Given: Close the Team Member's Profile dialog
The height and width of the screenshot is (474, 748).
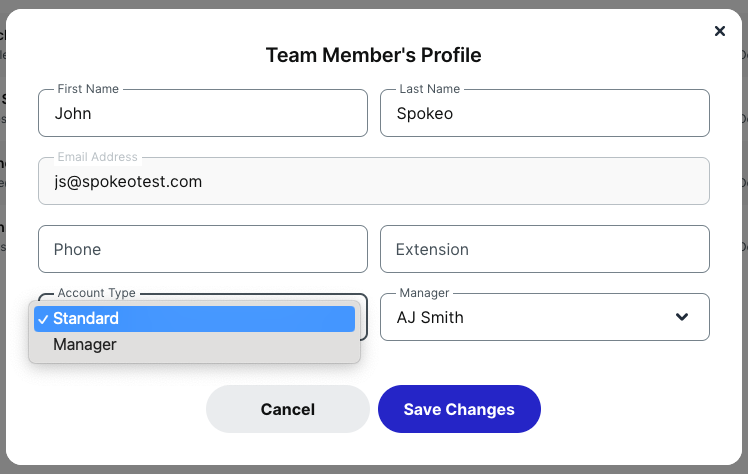Looking at the screenshot, I should point(720,31).
